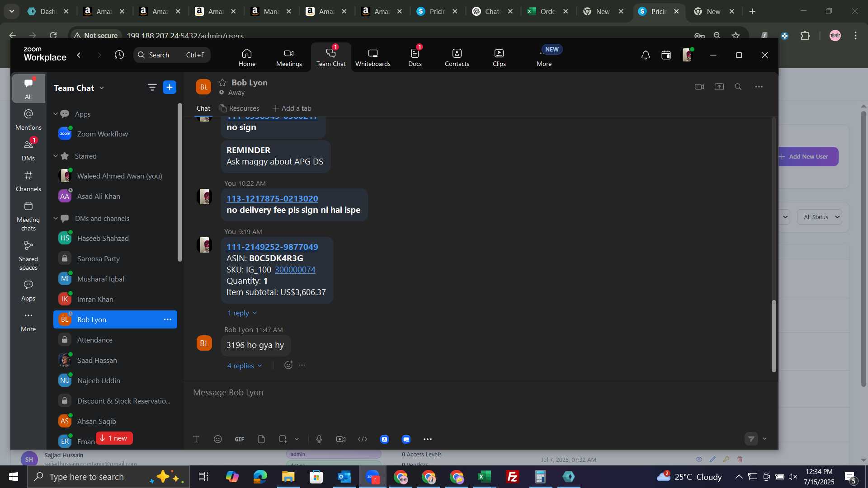
Task: Open Haseeb Shahzad chat
Action: click(115, 239)
